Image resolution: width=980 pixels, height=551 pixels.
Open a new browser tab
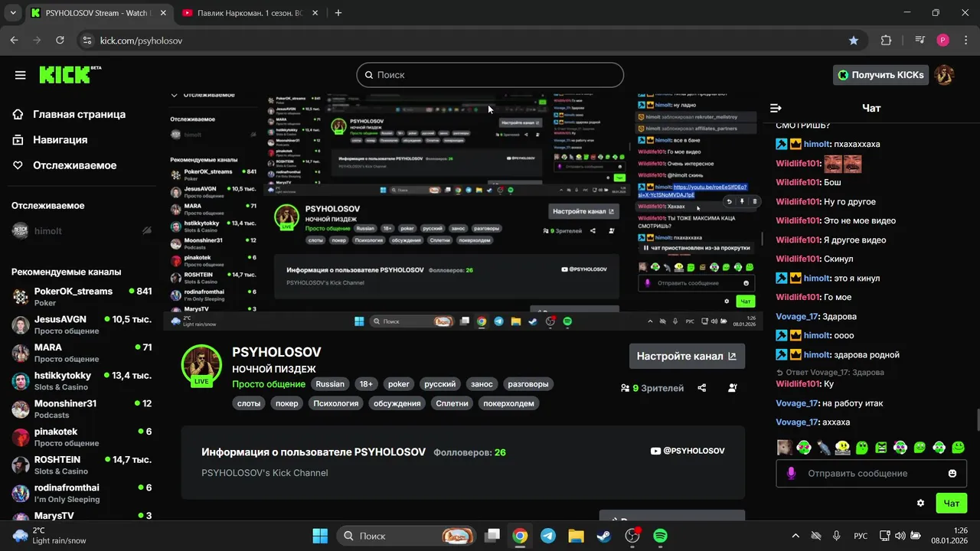[x=338, y=13]
